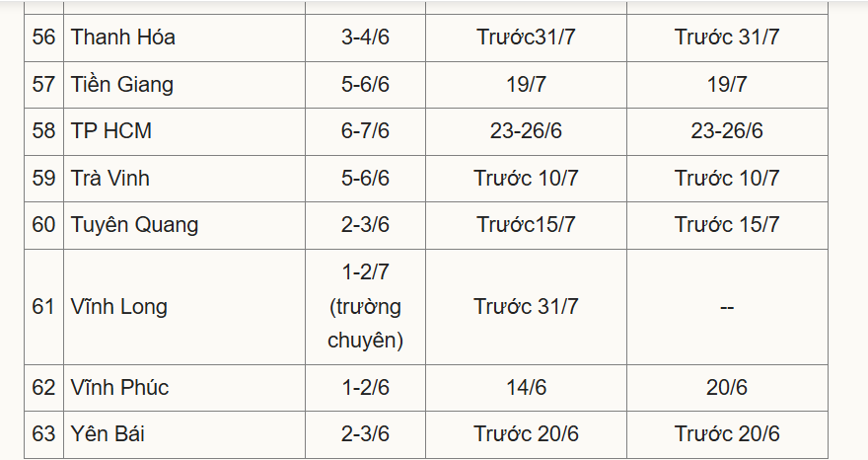
Task: Click the 14/6 date for Vĩnh Phúc
Action: [526, 387]
